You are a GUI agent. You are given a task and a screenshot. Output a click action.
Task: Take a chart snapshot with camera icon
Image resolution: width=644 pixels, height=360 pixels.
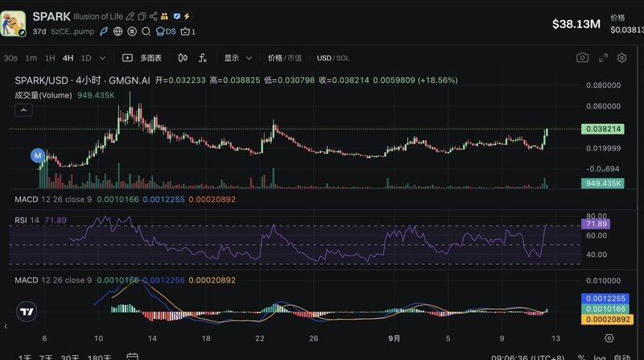pyautogui.click(x=582, y=58)
